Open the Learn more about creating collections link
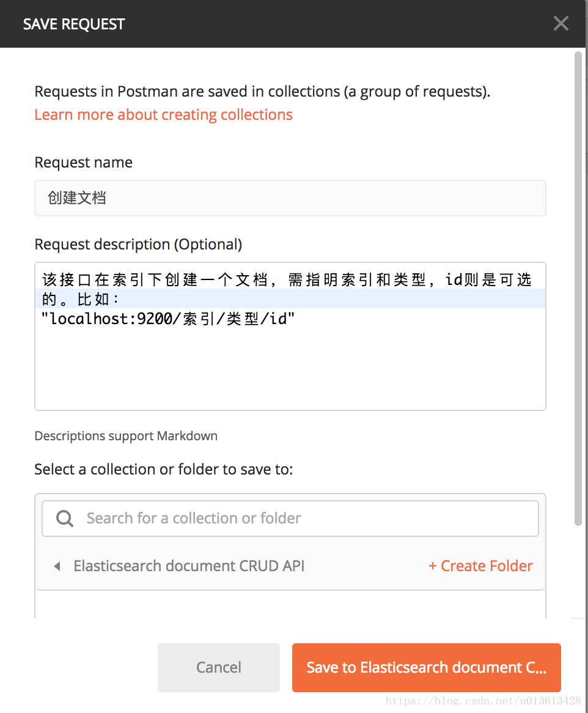 (164, 114)
